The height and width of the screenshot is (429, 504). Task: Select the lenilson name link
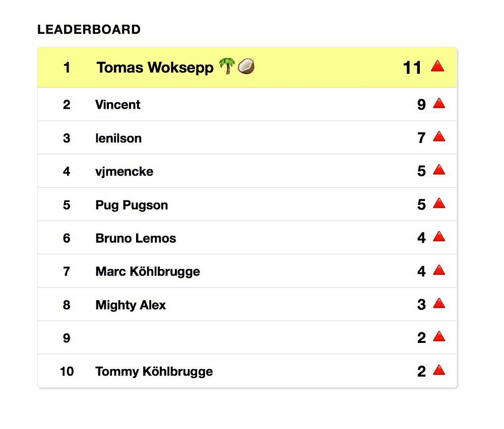tap(118, 138)
